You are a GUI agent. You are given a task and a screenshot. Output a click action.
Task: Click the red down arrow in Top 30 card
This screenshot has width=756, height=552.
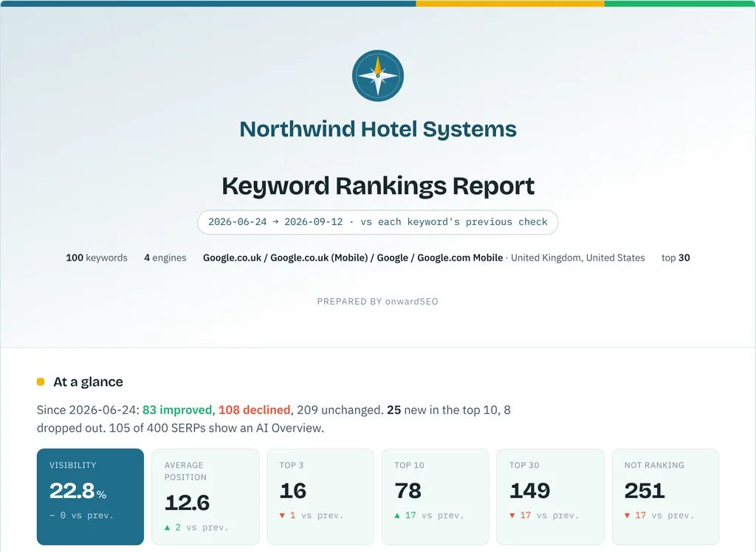click(x=512, y=515)
